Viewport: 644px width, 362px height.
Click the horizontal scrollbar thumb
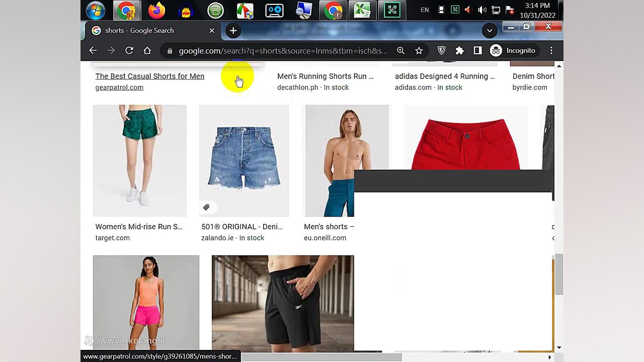tap(321, 357)
